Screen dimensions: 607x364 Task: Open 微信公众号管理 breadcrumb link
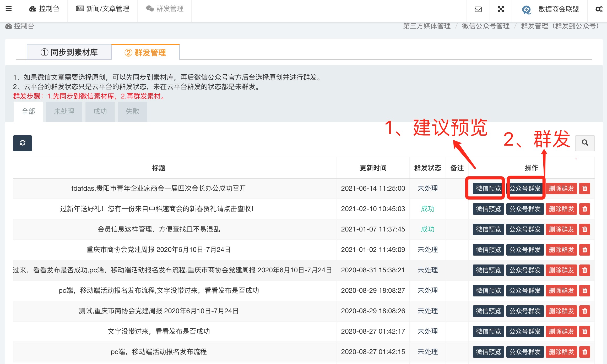point(486,26)
